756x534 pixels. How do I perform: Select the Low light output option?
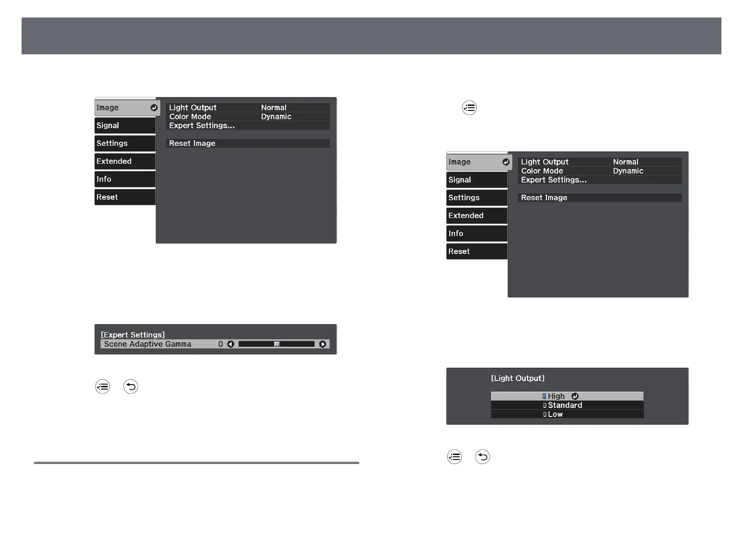pos(567,414)
